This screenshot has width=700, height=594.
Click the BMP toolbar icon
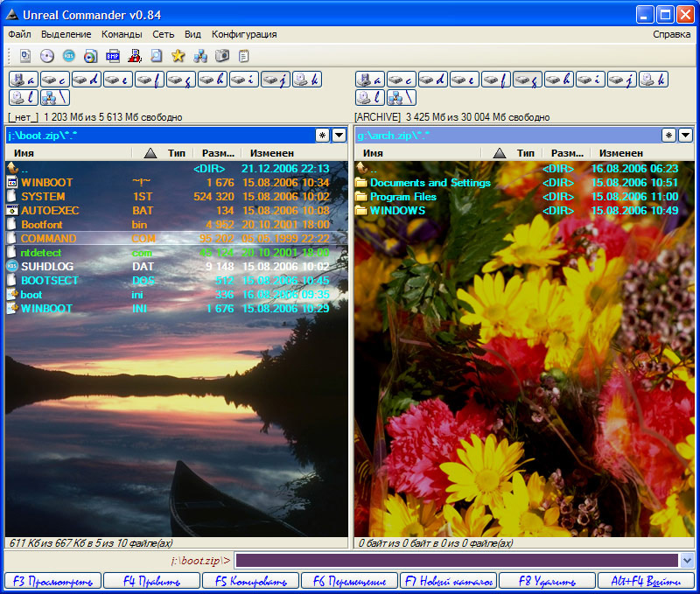pyautogui.click(x=113, y=56)
